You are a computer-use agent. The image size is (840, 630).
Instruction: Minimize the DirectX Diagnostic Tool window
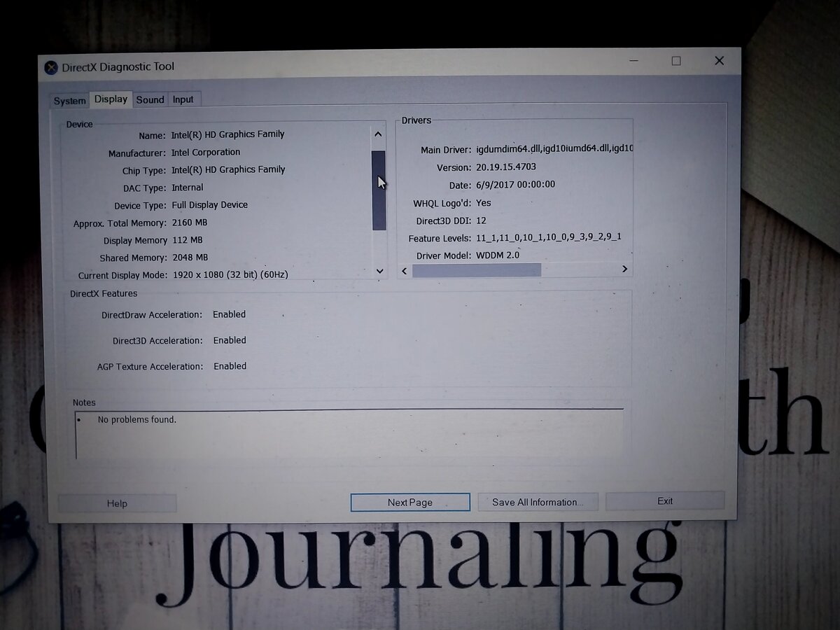point(633,62)
